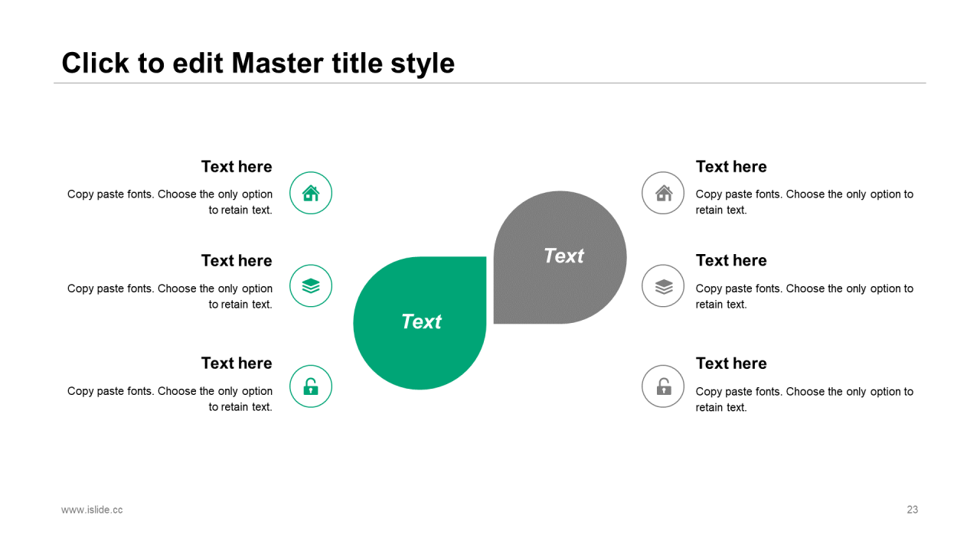The height and width of the screenshot is (551, 980).
Task: Click the gray unlocked padlock icon
Action: coord(663,386)
